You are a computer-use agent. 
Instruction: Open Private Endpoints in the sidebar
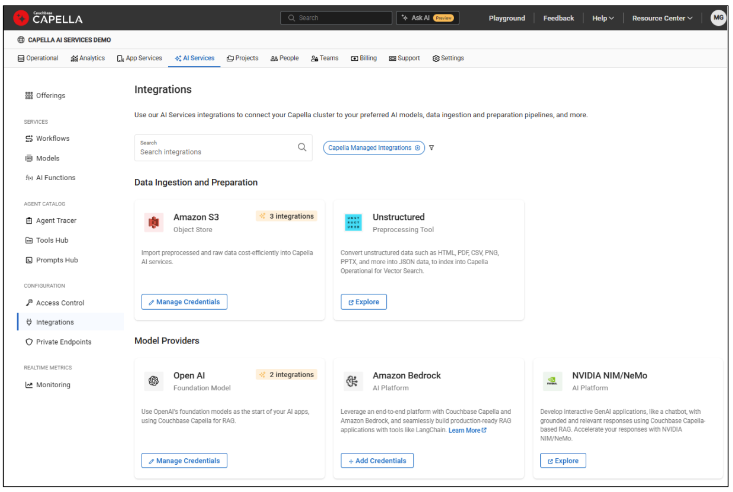pos(58,342)
